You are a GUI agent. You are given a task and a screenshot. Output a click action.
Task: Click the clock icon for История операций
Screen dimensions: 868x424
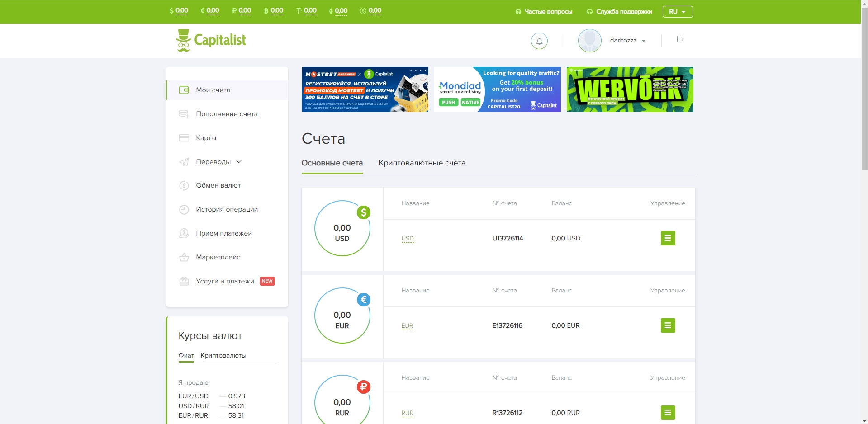(184, 209)
